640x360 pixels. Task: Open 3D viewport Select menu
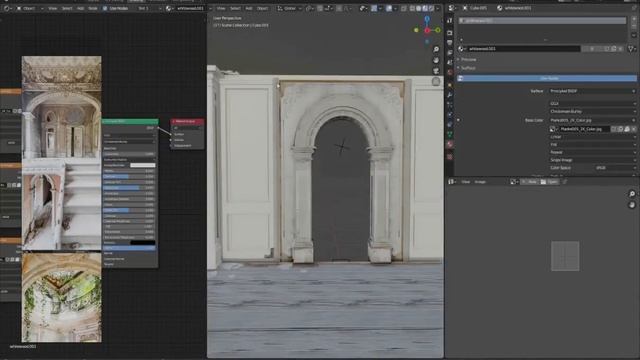click(235, 8)
